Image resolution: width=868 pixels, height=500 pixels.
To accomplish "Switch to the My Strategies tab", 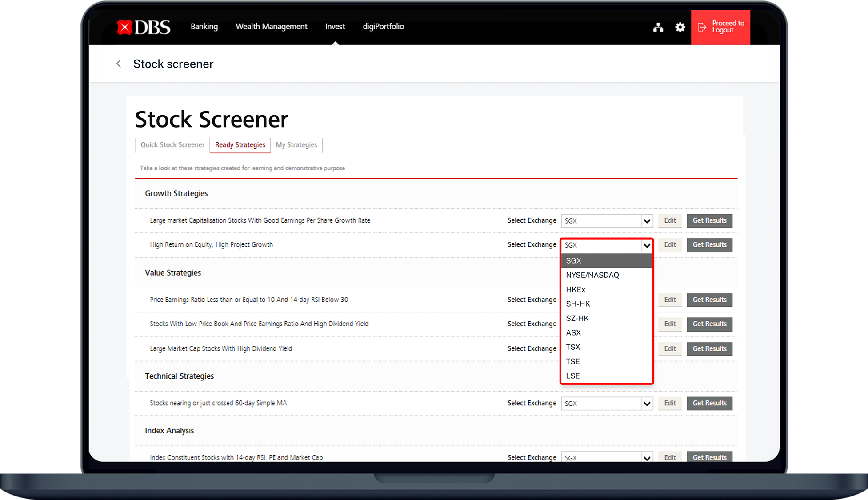I will tap(296, 145).
